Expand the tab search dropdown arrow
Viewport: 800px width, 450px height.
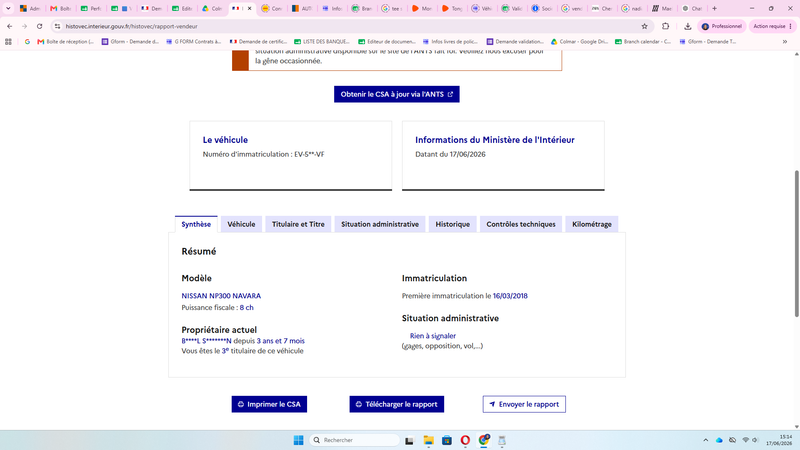(8, 8)
